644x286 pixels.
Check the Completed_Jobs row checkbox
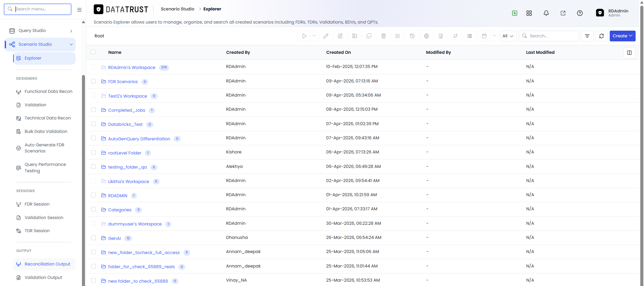(93, 110)
